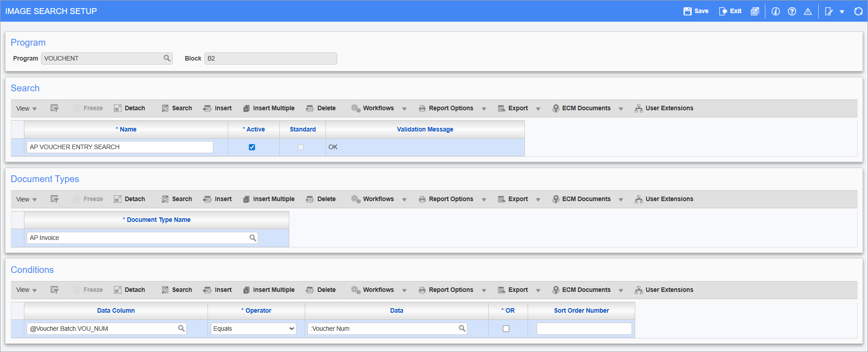Screen dimensions: 868x352
Task: Click Insert Multiple in Search section
Action: point(269,108)
